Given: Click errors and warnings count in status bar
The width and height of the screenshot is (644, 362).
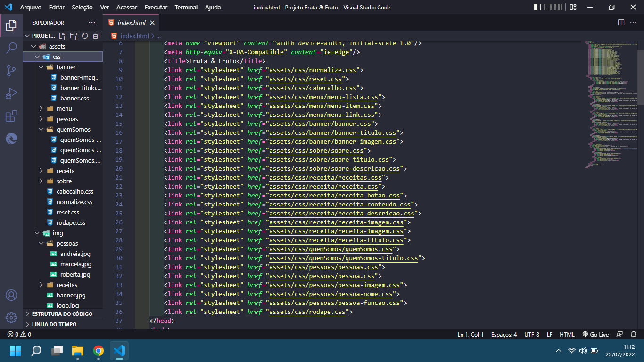Looking at the screenshot, I should (x=19, y=334).
